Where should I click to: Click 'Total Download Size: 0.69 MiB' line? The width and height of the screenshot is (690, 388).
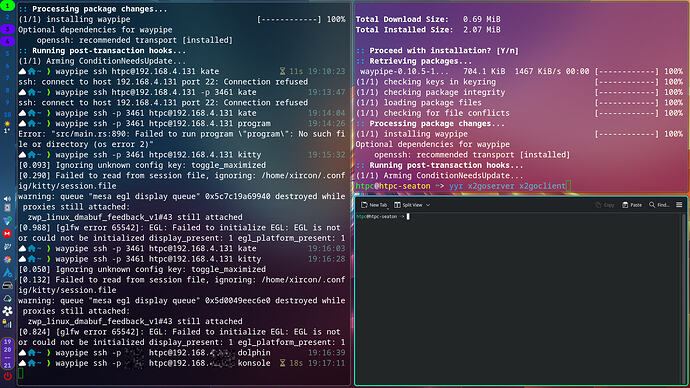[428, 19]
